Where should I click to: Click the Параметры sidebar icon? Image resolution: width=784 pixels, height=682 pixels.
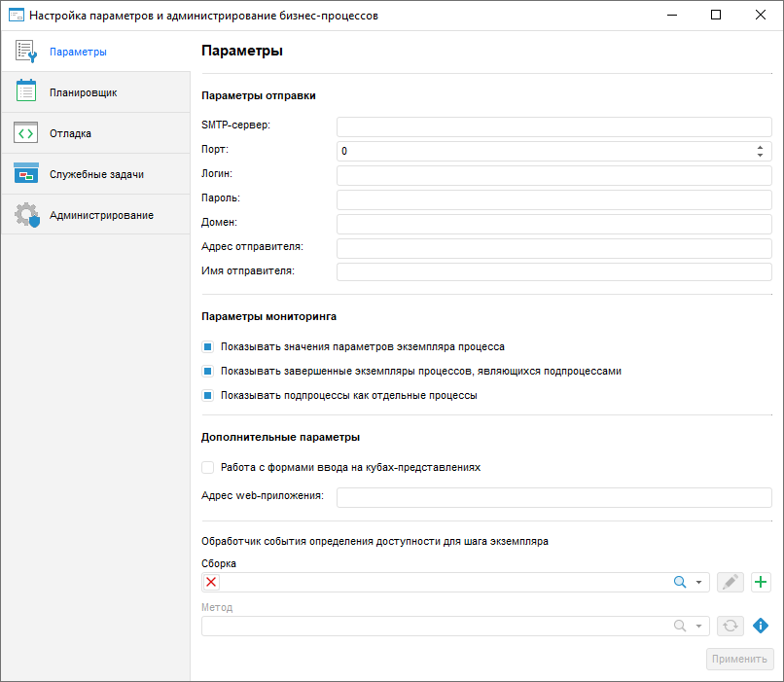click(26, 52)
